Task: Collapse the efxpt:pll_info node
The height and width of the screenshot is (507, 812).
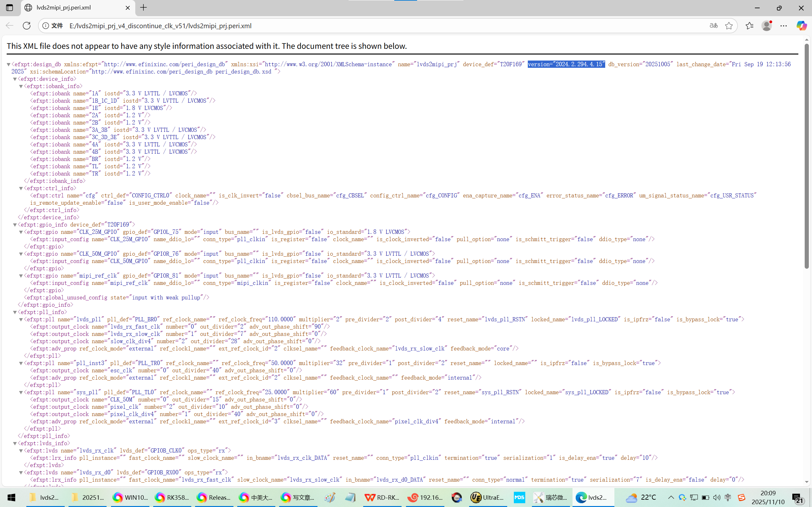Action: click(x=15, y=312)
